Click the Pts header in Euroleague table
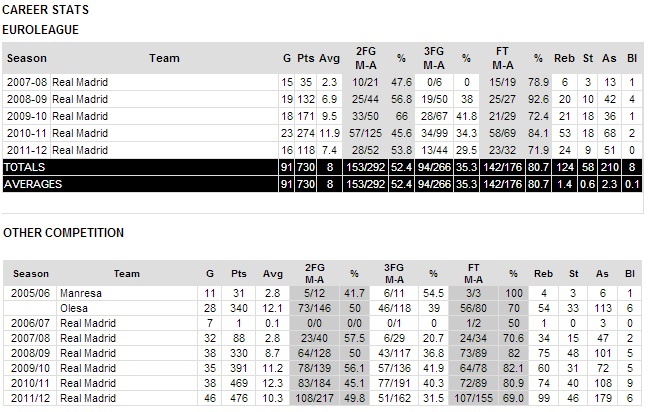Viewport: 649px width, 412px height. coord(308,58)
